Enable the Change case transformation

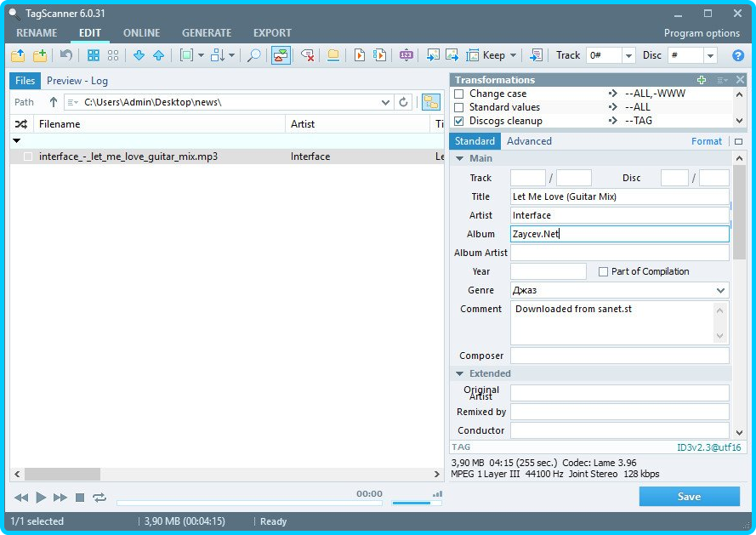(x=459, y=94)
